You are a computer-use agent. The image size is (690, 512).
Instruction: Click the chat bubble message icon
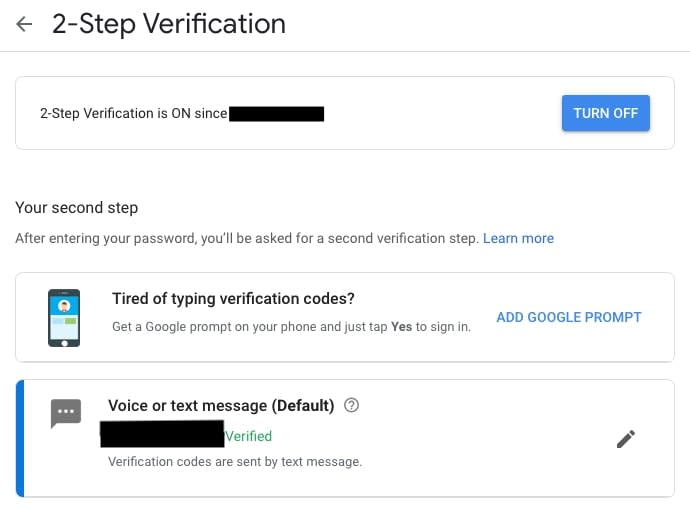(66, 413)
